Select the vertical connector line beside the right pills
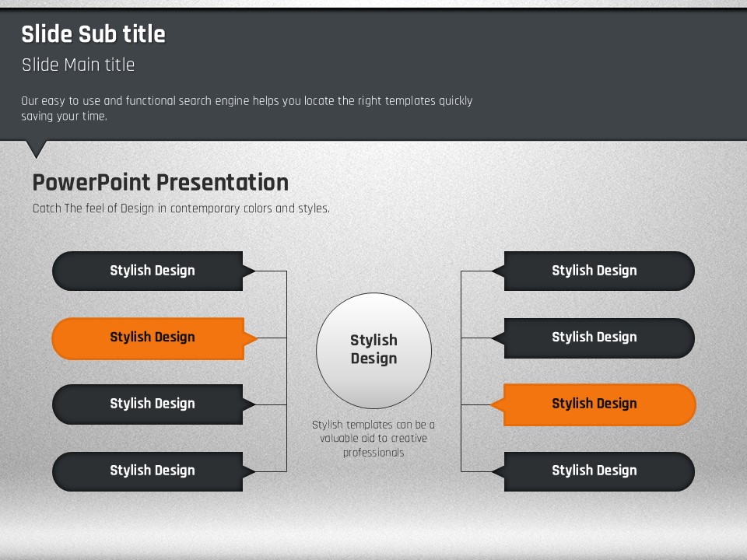This screenshot has height=560, width=747. pos(461,371)
